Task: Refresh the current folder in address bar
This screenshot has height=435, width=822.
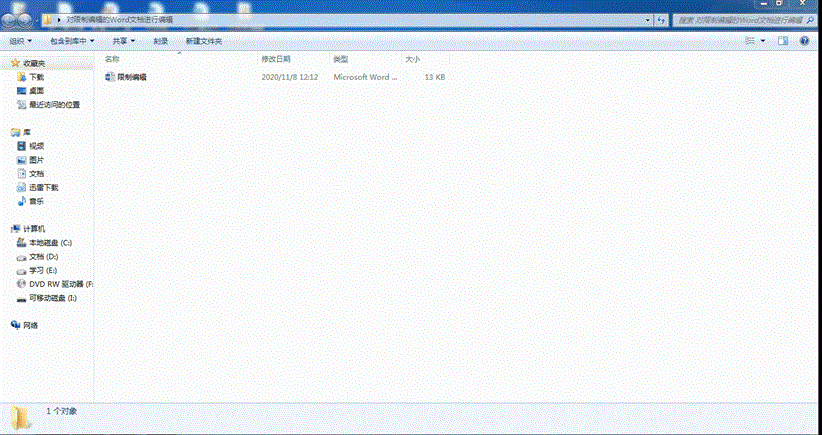Action: [663, 19]
